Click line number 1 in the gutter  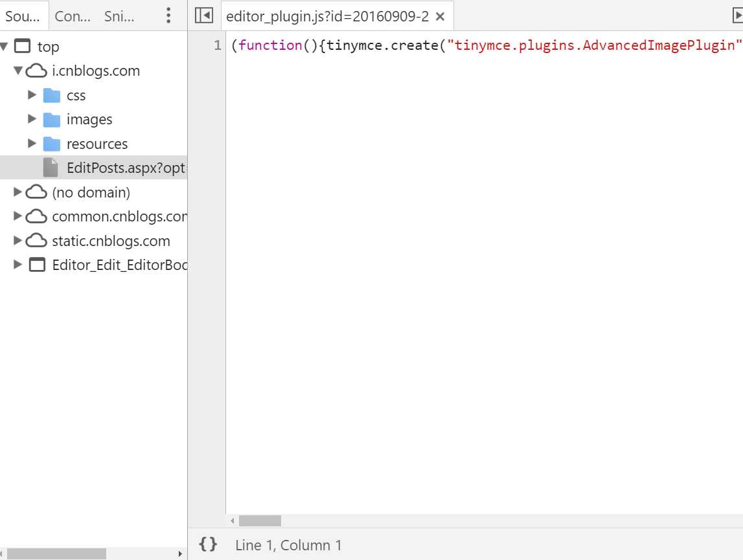click(x=218, y=45)
